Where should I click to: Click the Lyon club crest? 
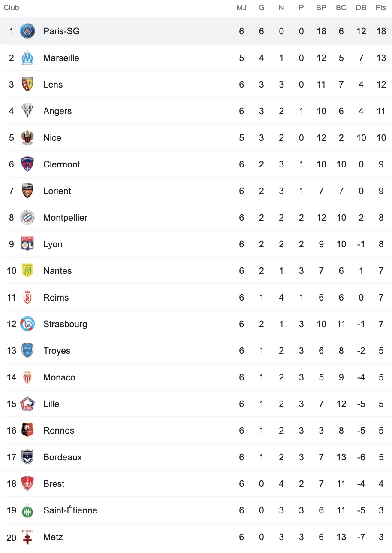[x=27, y=244]
